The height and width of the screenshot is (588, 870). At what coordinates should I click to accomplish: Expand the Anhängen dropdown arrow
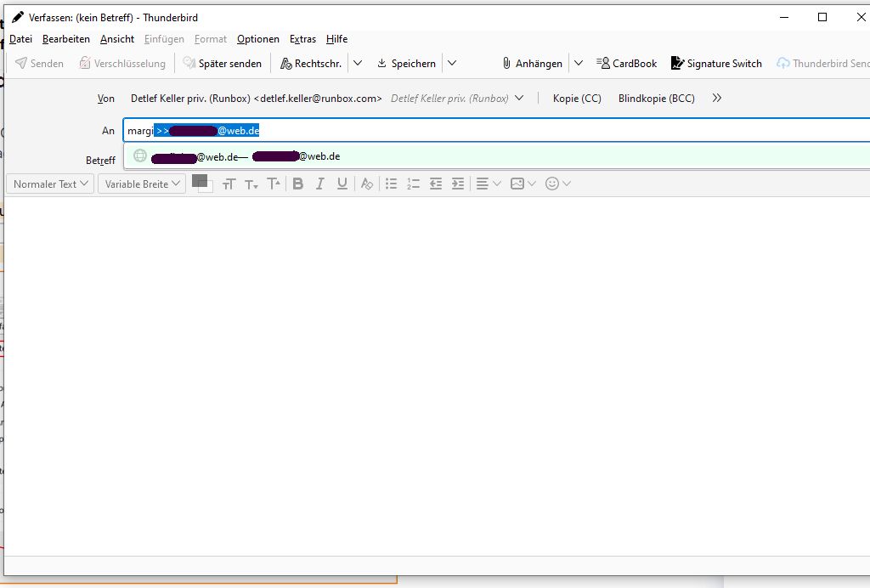(578, 63)
